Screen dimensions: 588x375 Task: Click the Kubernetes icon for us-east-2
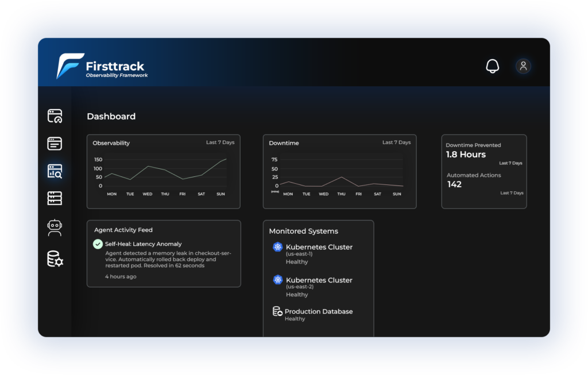278,280
